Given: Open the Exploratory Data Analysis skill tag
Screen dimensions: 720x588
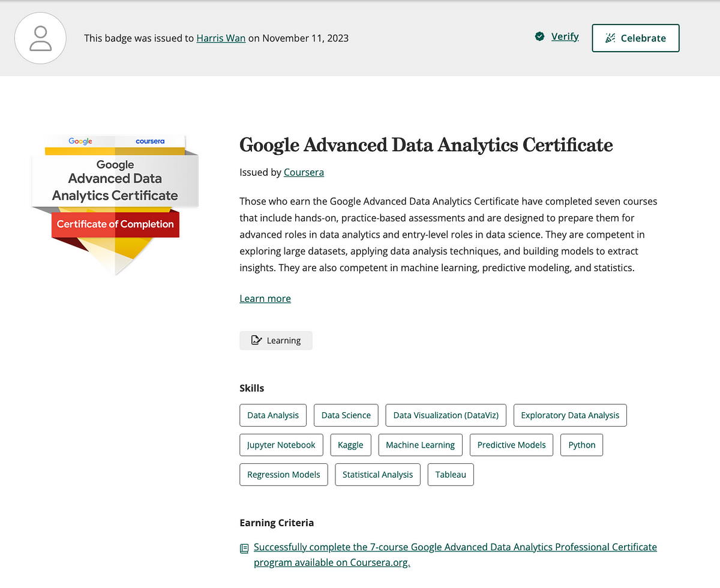Looking at the screenshot, I should (x=570, y=415).
